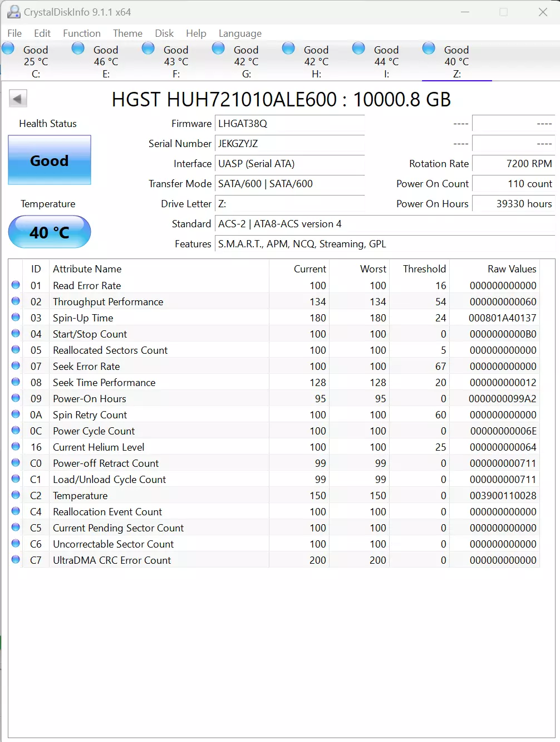Viewport: 560px width, 742px height.
Task: Click the 40 °C temperature button
Action: point(50,232)
